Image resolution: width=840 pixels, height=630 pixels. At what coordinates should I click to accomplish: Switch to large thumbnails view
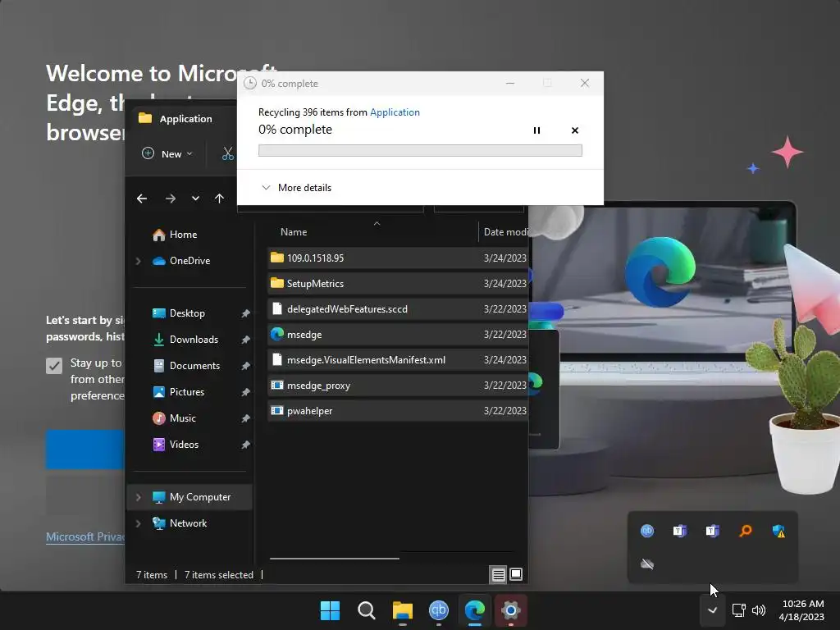516,575
